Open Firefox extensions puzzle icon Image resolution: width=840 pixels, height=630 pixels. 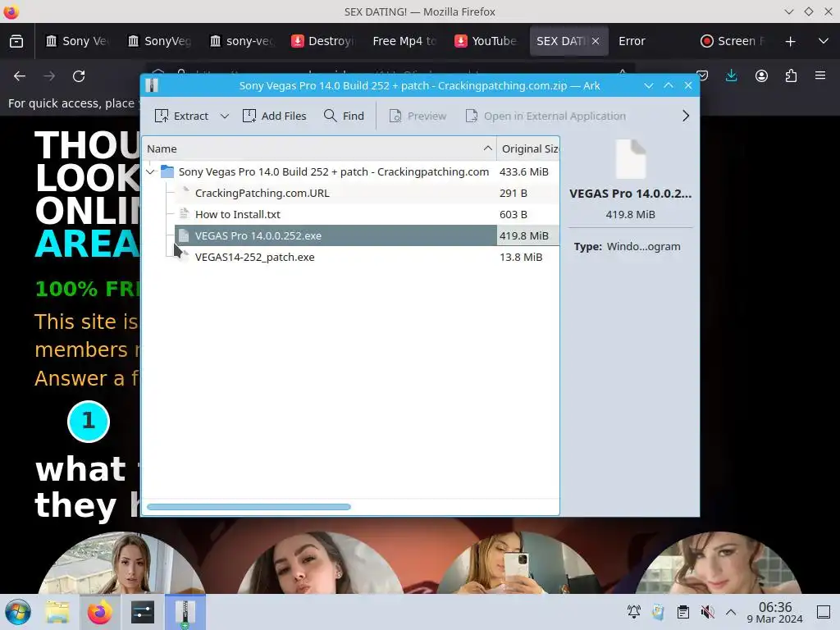pyautogui.click(x=791, y=75)
